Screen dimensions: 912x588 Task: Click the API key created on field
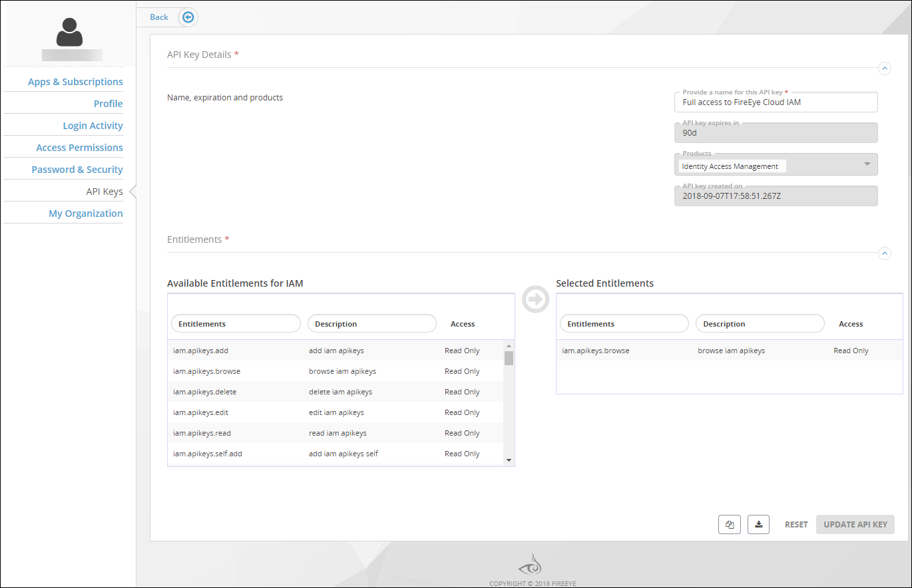(776, 196)
